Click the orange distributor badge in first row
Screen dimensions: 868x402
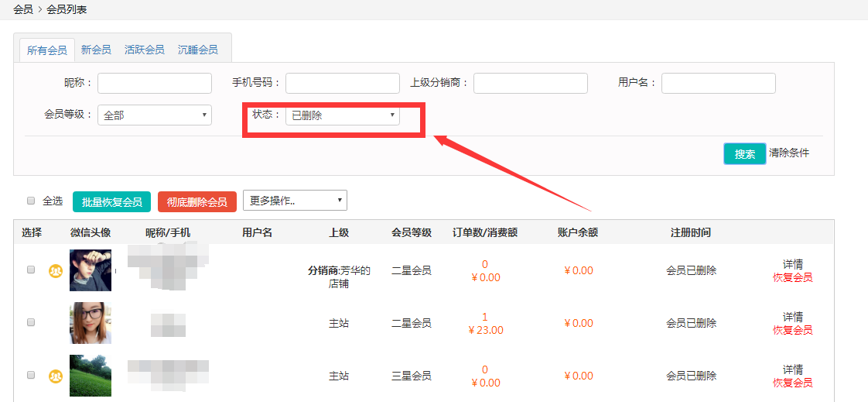(56, 270)
